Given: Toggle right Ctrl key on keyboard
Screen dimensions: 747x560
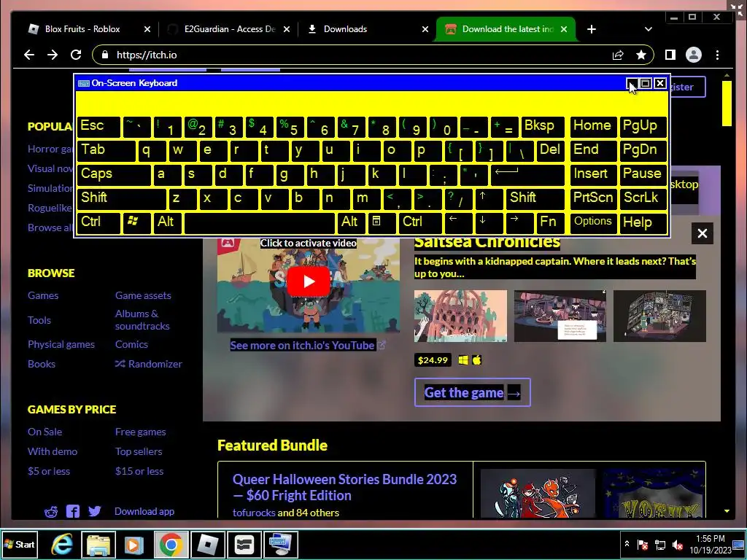Looking at the screenshot, I should coord(420,222).
